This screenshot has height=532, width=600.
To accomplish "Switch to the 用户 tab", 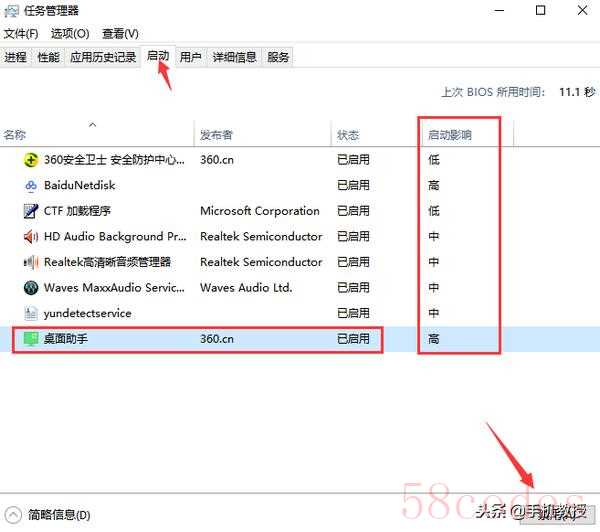I will click(x=191, y=57).
